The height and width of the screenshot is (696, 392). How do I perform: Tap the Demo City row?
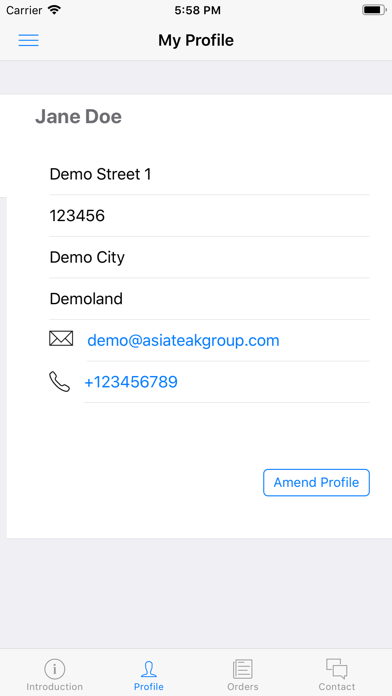[210, 257]
